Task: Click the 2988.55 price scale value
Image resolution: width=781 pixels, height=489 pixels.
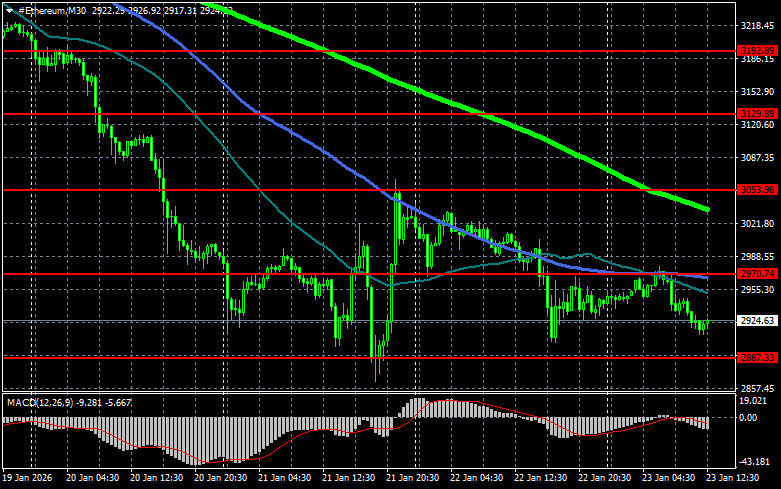Action: pyautogui.click(x=758, y=256)
